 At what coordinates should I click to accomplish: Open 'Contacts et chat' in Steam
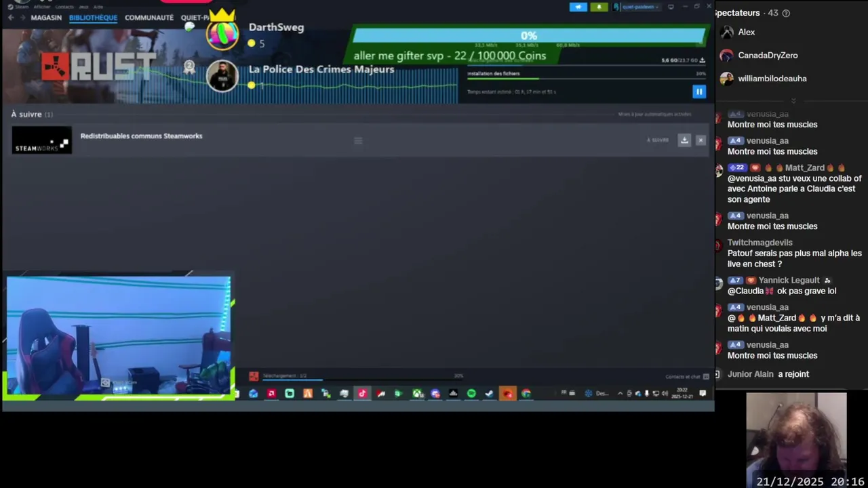point(687,377)
